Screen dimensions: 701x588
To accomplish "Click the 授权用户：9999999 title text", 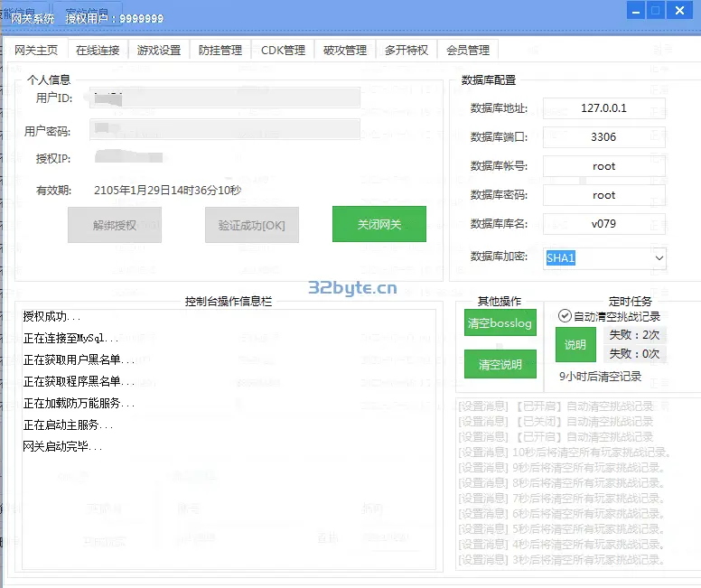I will (115, 19).
